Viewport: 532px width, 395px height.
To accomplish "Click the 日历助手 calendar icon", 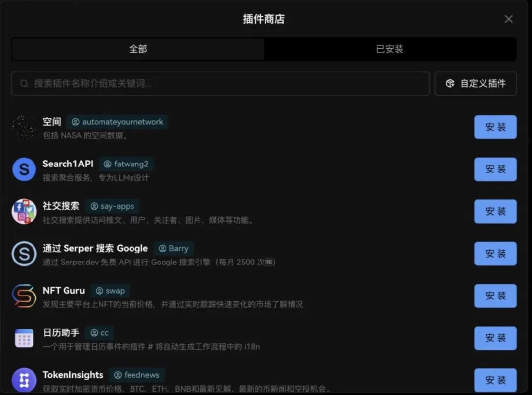I will pos(24,338).
